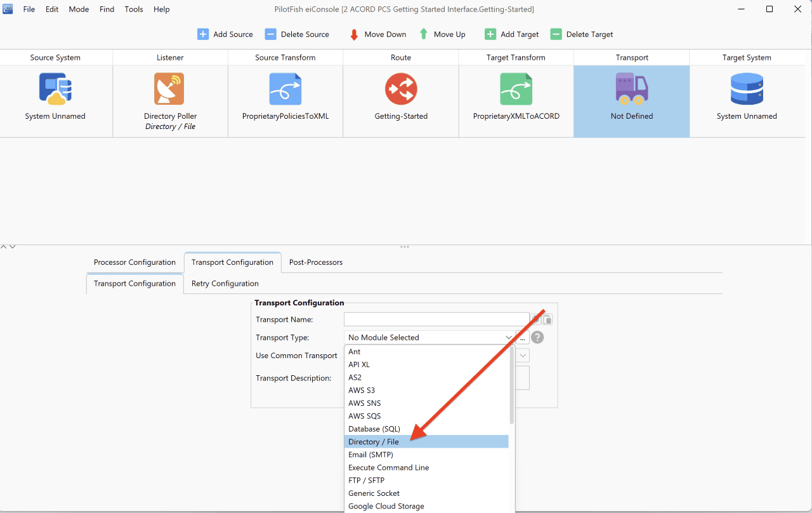Click the Delete Source button label
Viewport: 812px width, 513px height.
coord(305,34)
